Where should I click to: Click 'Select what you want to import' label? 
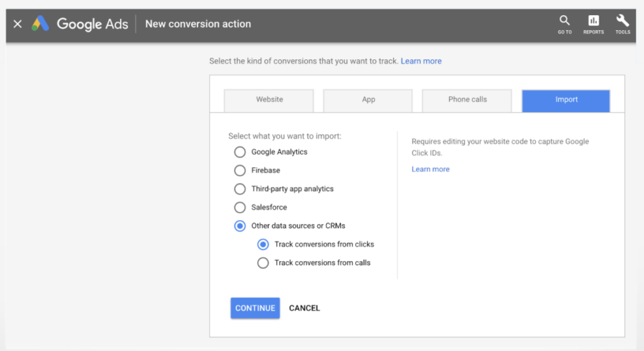(285, 136)
